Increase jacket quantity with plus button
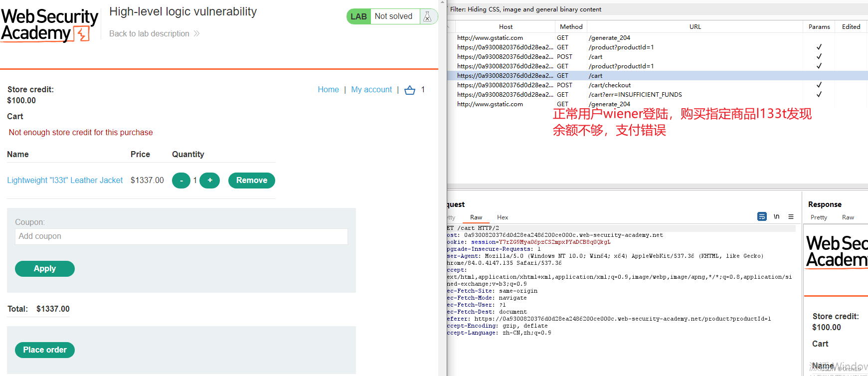Image resolution: width=868 pixels, height=376 pixels. click(x=210, y=181)
